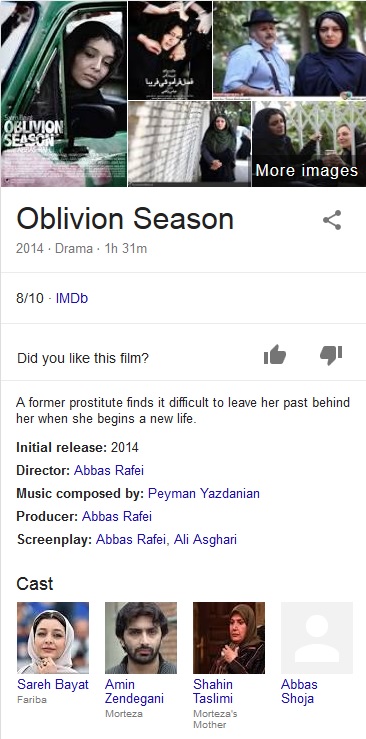Open More images overlay

307,171
